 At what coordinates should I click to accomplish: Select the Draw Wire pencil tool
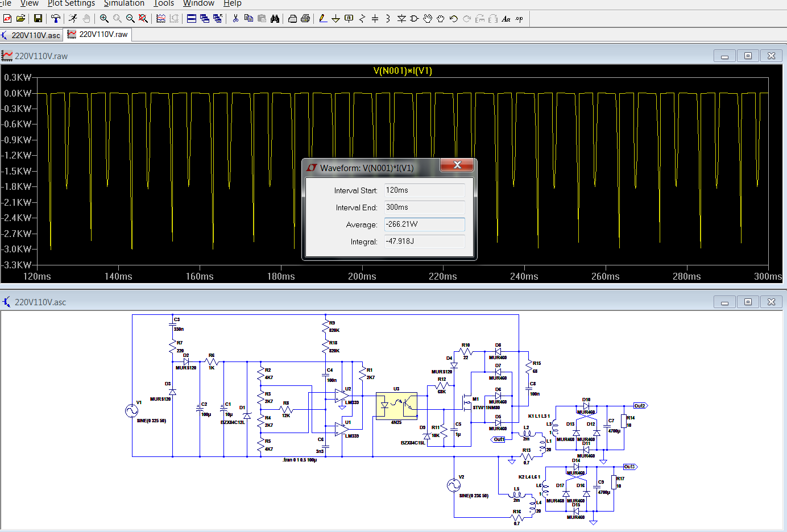(x=323, y=19)
